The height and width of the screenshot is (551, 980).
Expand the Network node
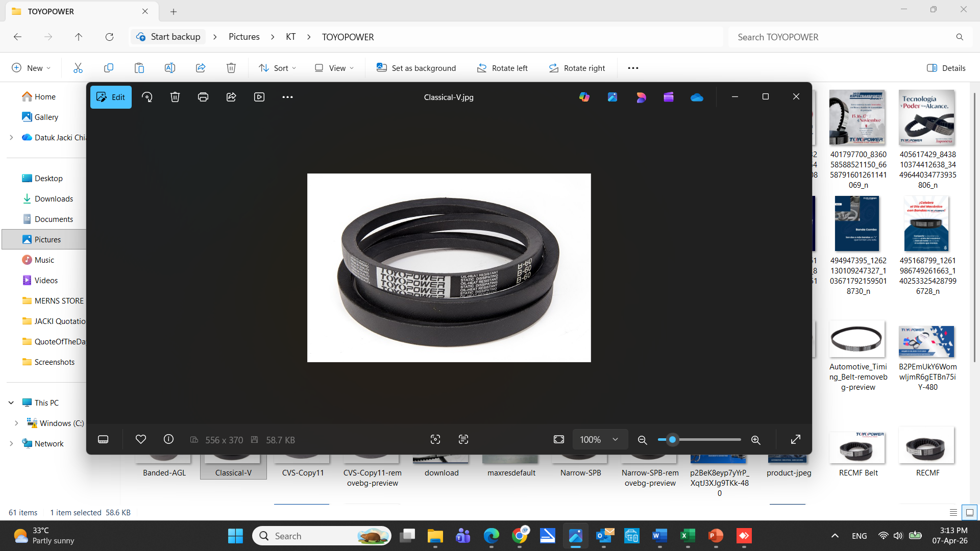pyautogui.click(x=11, y=443)
